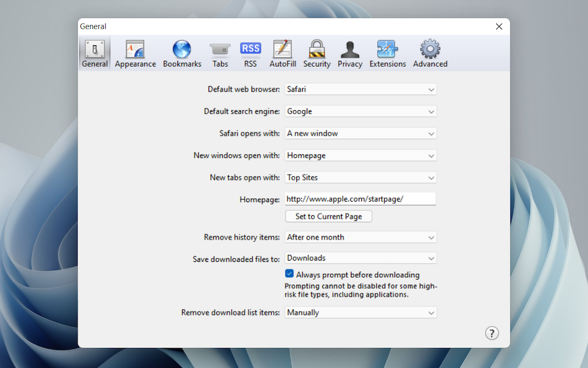The width and height of the screenshot is (588, 368).
Task: Click the "Save downloaded files to:" label
Action: pyautogui.click(x=236, y=259)
